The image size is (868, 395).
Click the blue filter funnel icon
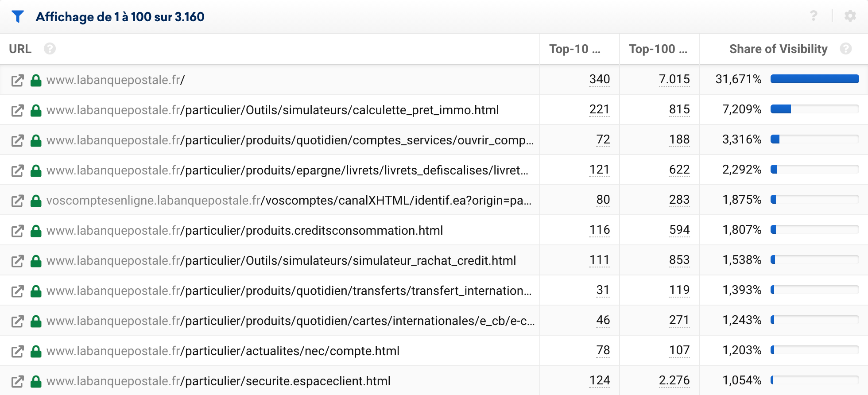pos(18,16)
